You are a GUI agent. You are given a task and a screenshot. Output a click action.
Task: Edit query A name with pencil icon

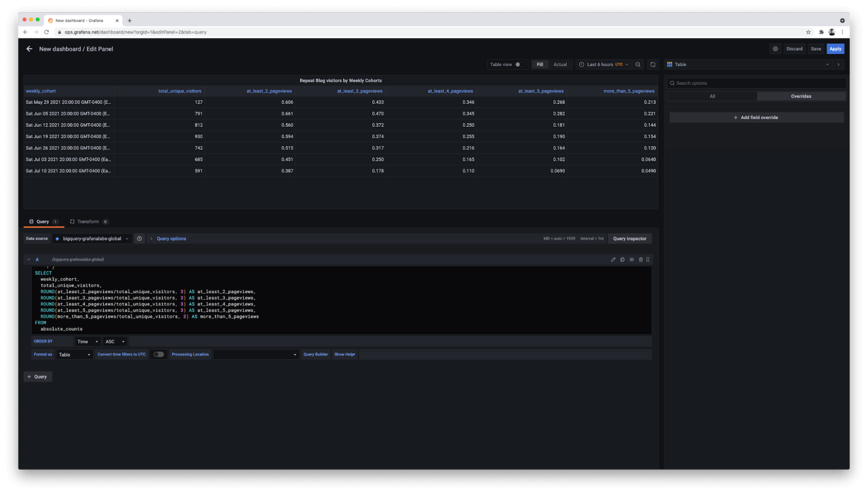point(613,260)
